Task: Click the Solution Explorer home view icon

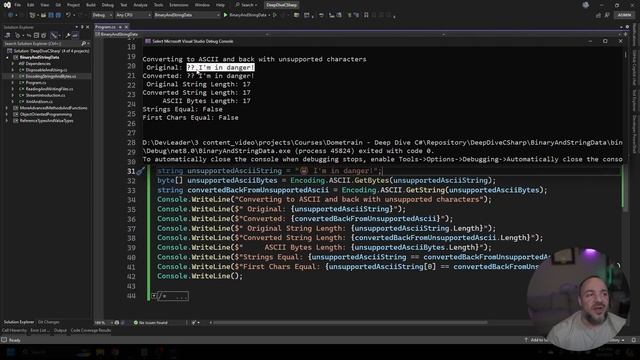Action: [x=8, y=36]
